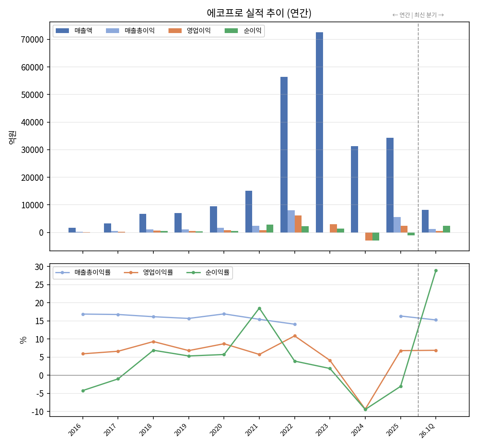
Task: Click the 순이익률 point at 2016
Action: pos(83,391)
